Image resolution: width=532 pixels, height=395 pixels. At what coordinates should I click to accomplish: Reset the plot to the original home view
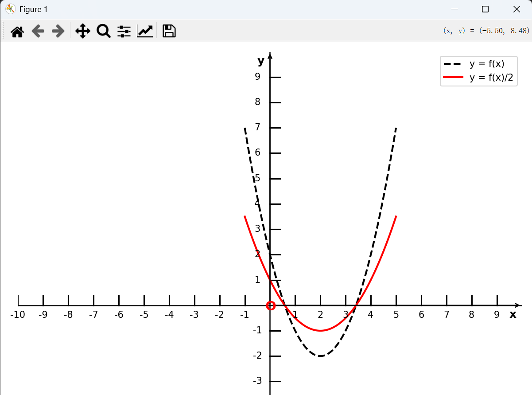[17, 31]
